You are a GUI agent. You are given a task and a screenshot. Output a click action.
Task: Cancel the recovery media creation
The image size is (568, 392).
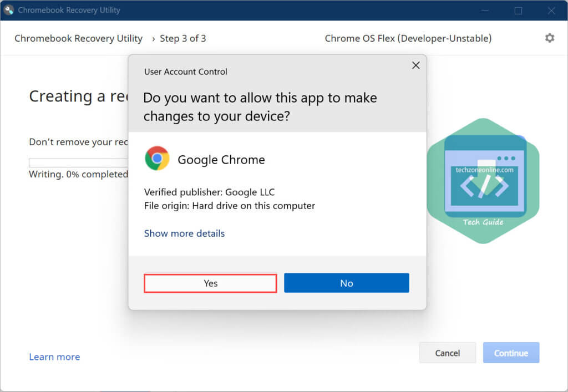447,353
